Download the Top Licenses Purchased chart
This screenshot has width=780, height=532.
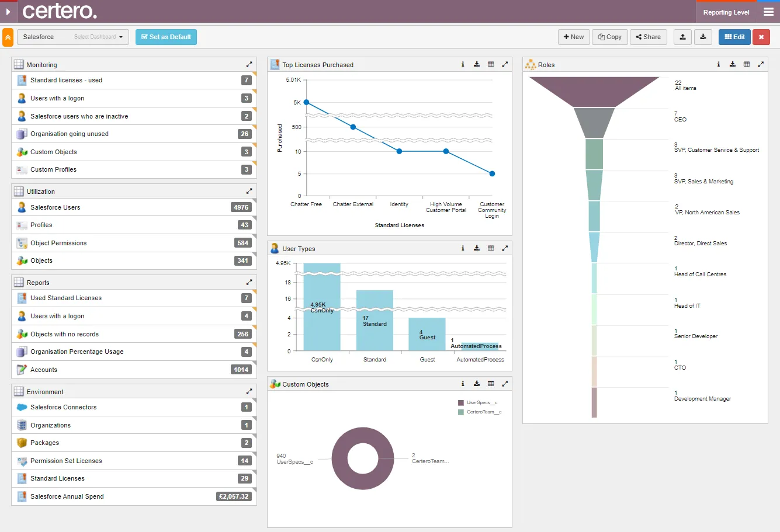(x=477, y=64)
